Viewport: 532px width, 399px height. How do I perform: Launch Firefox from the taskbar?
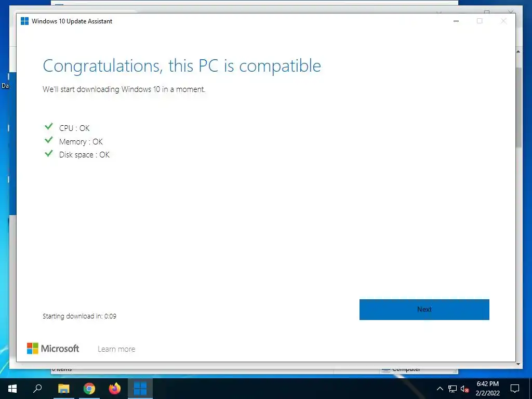pyautogui.click(x=115, y=389)
